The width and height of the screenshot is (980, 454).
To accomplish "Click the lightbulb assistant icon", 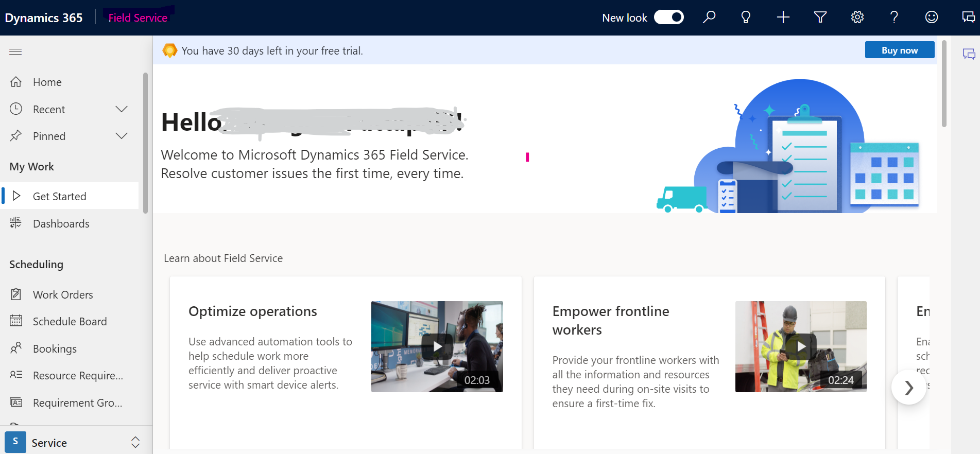I will [746, 18].
